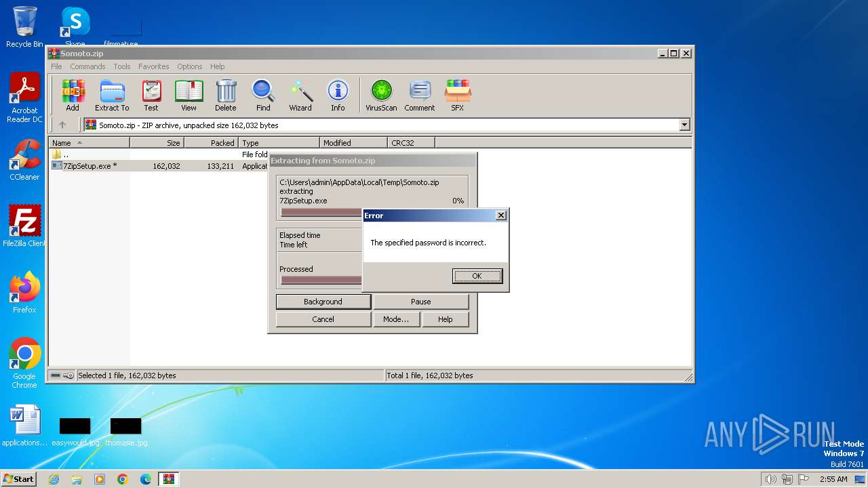Sort by CRC32 column header

coord(411,143)
